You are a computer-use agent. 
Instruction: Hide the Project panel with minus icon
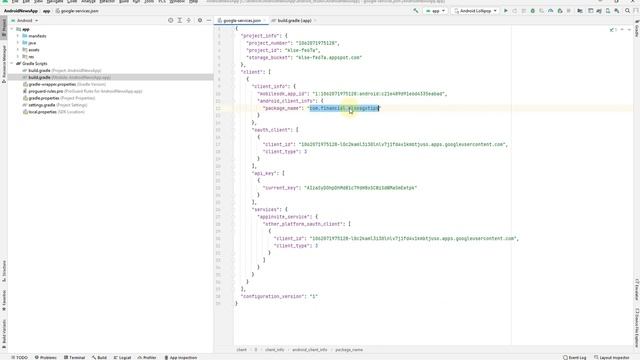click(x=209, y=20)
